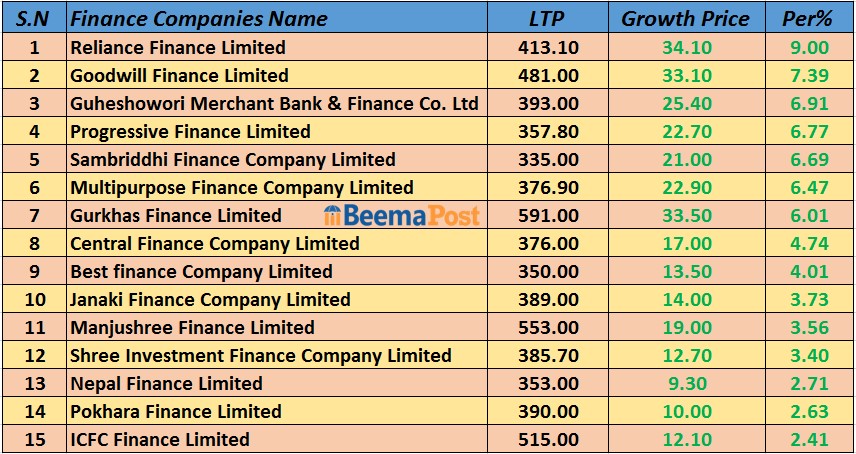Click the BeemaPost logo icon
The image size is (856, 454).
tap(334, 215)
